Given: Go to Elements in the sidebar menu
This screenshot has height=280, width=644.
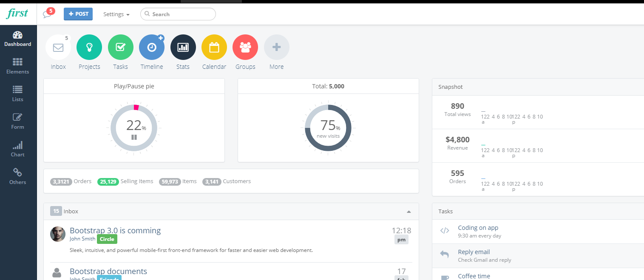Looking at the screenshot, I should pyautogui.click(x=17, y=66).
